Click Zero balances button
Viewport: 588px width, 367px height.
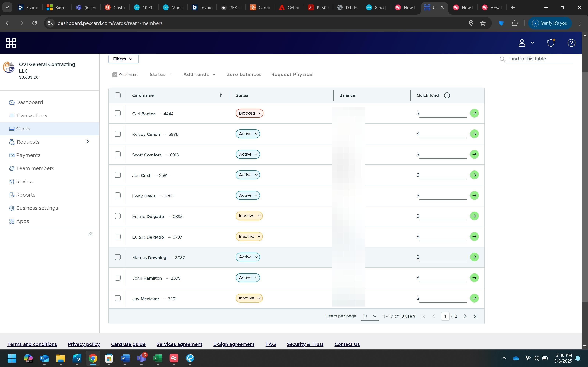[244, 75]
